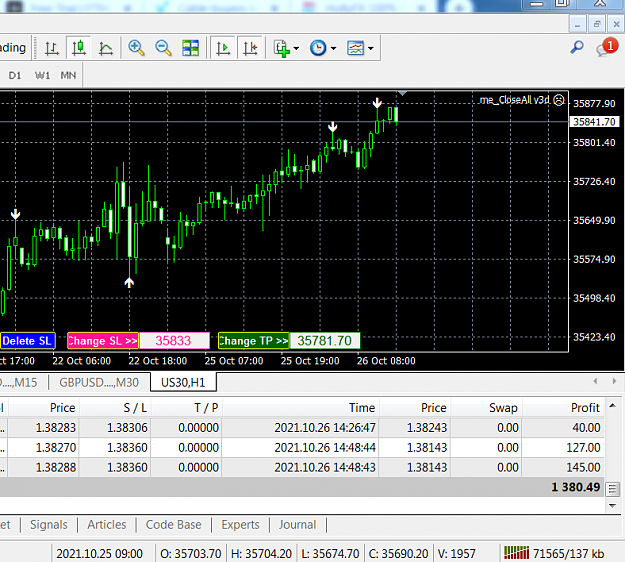The image size is (625, 562).
Task: Toggle Chart Shift button
Action: tap(250, 48)
